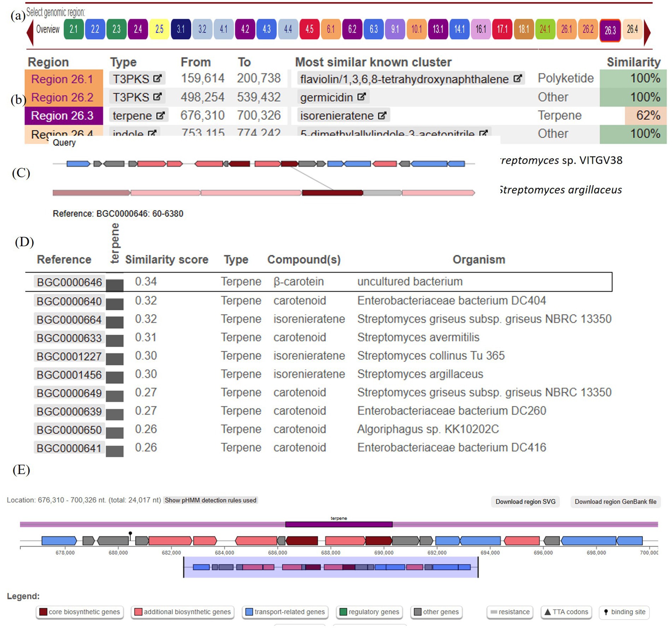Viewport: 672px width, 628px height.
Task: Select region 10.1 orange button
Action: click(417, 29)
